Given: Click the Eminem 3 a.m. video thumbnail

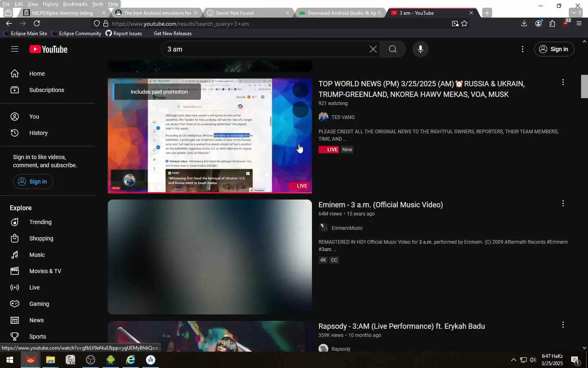Looking at the screenshot, I should pyautogui.click(x=210, y=257).
